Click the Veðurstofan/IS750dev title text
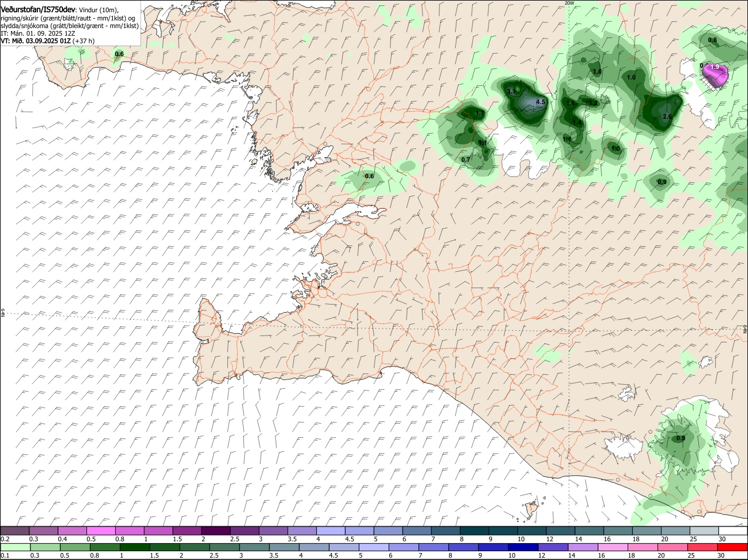Image resolution: width=748 pixels, height=560 pixels. coord(37,10)
